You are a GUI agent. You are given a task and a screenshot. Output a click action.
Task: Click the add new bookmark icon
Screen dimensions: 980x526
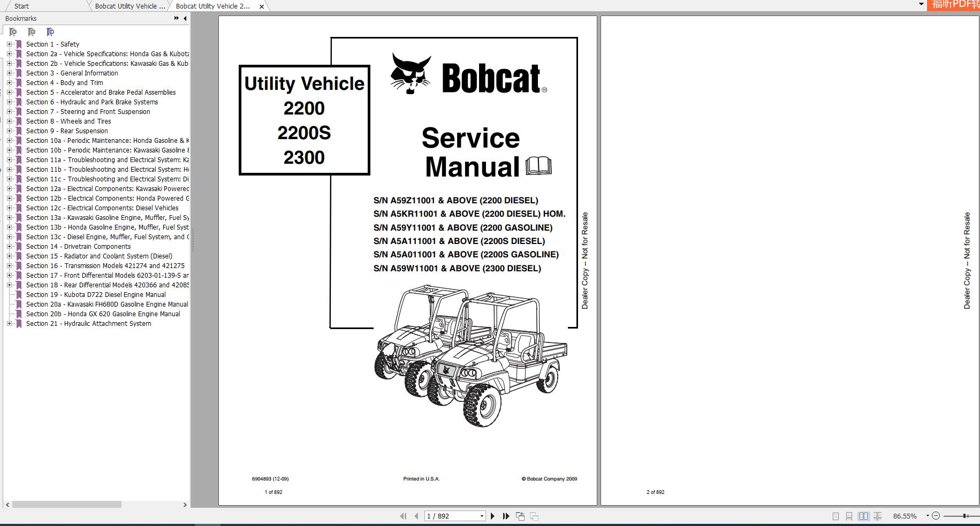click(x=31, y=32)
